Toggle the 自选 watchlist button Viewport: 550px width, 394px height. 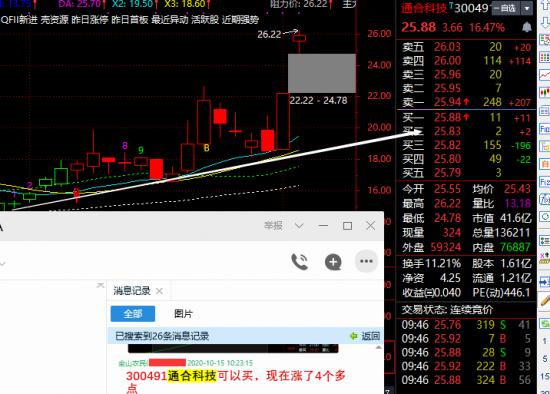pos(505,8)
